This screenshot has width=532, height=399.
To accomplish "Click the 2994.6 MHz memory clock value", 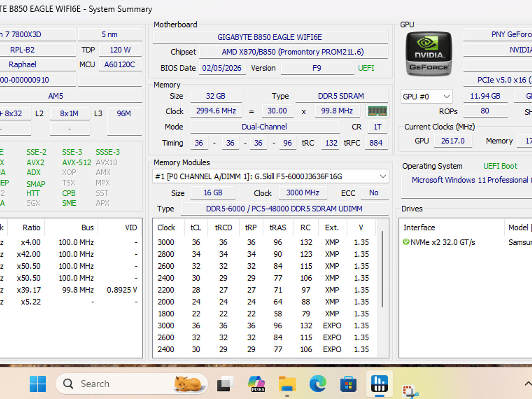I will 216,111.
